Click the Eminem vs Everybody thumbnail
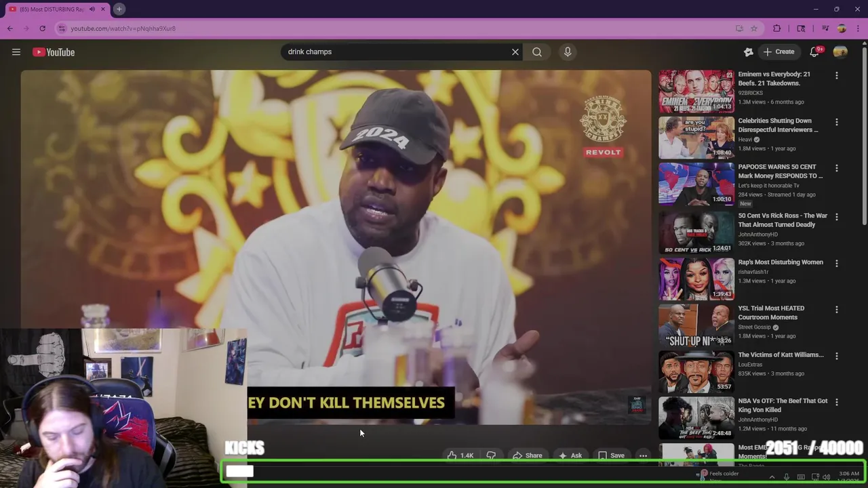The height and width of the screenshot is (488, 868). (696, 91)
